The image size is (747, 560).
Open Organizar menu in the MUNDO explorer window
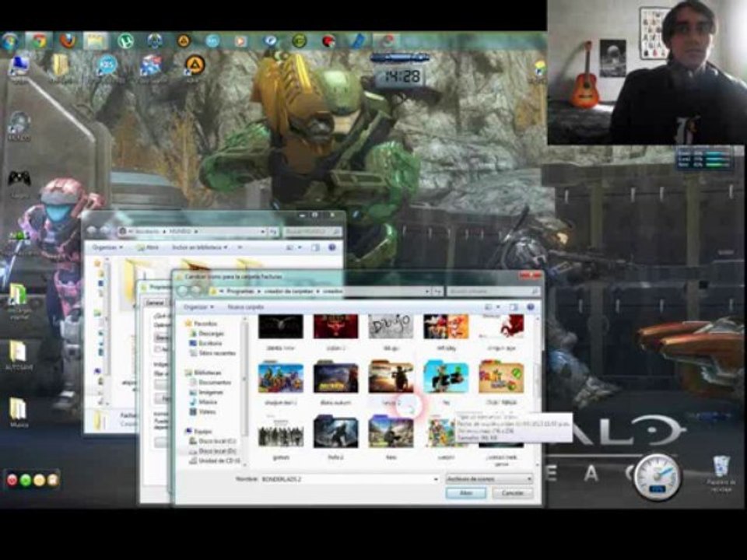(107, 247)
